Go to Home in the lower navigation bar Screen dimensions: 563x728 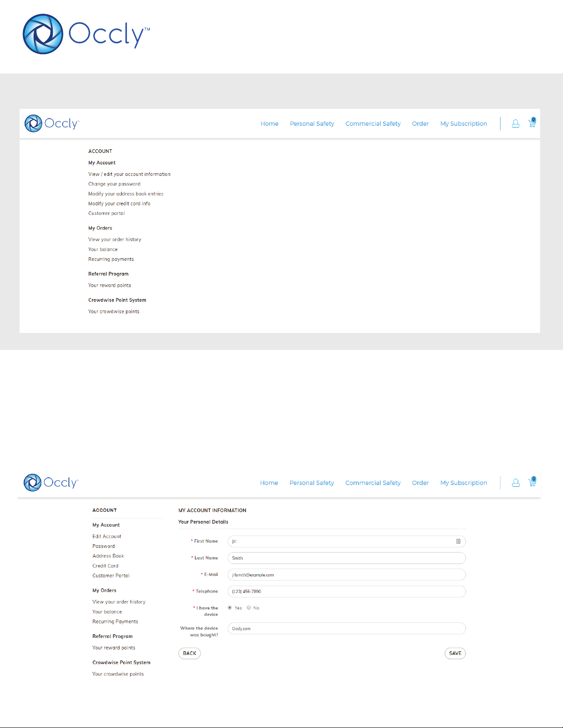tap(269, 483)
